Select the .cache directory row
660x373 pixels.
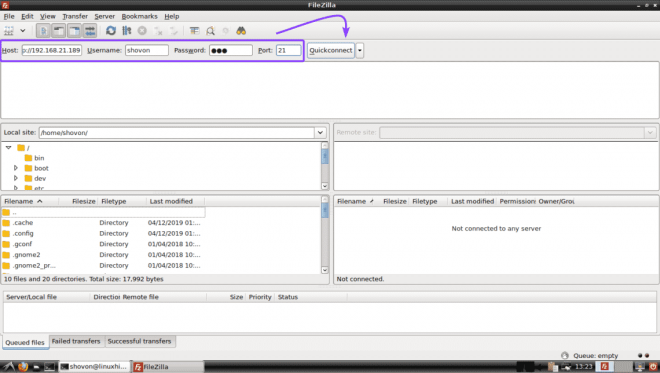(x=104, y=223)
